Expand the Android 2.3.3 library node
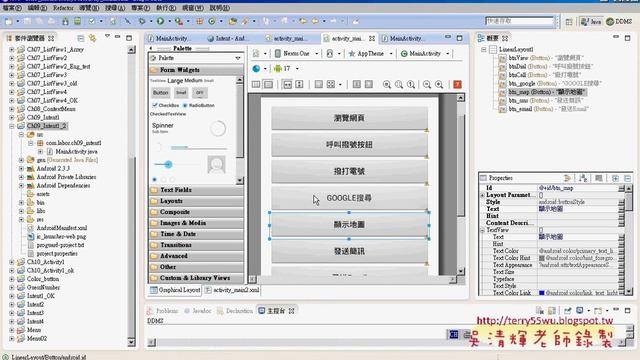This screenshot has height=360, width=640. coord(21,169)
